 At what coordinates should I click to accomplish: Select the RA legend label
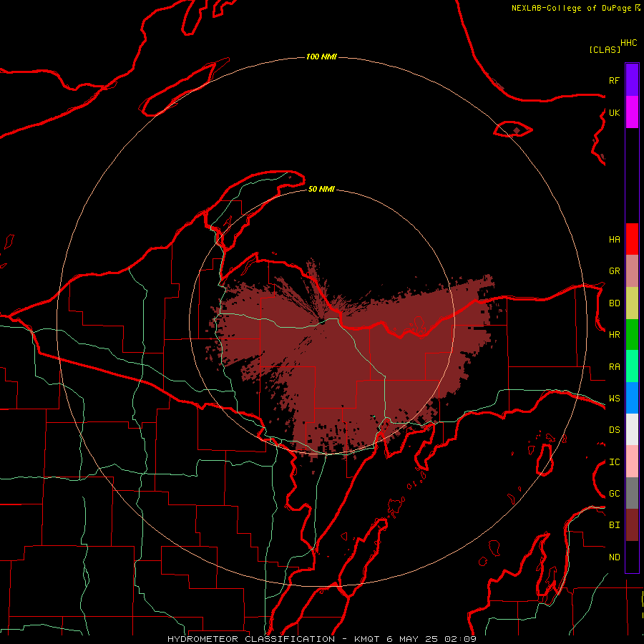point(614,367)
